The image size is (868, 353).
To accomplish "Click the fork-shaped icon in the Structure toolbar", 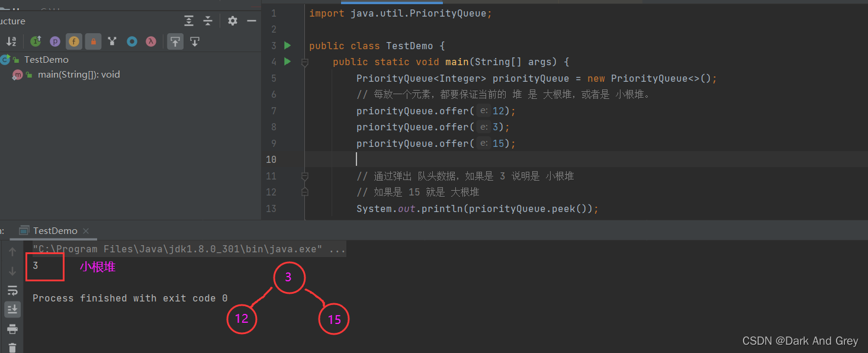I will coord(112,41).
